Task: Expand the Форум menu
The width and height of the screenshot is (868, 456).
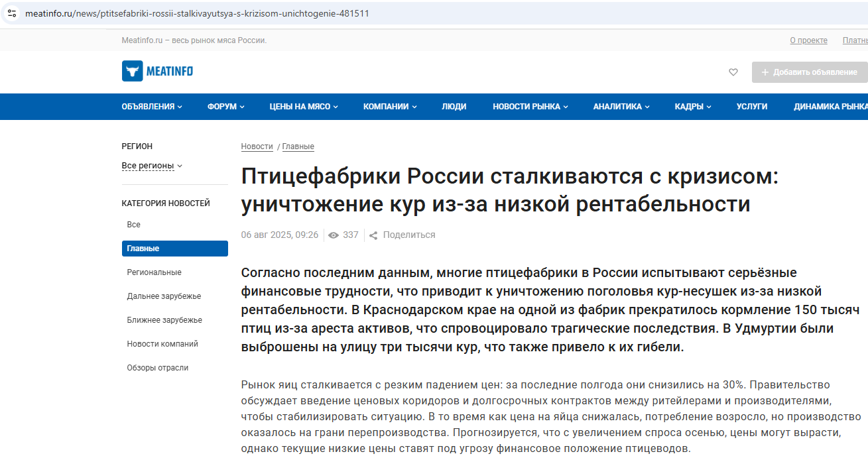Action: tap(225, 107)
